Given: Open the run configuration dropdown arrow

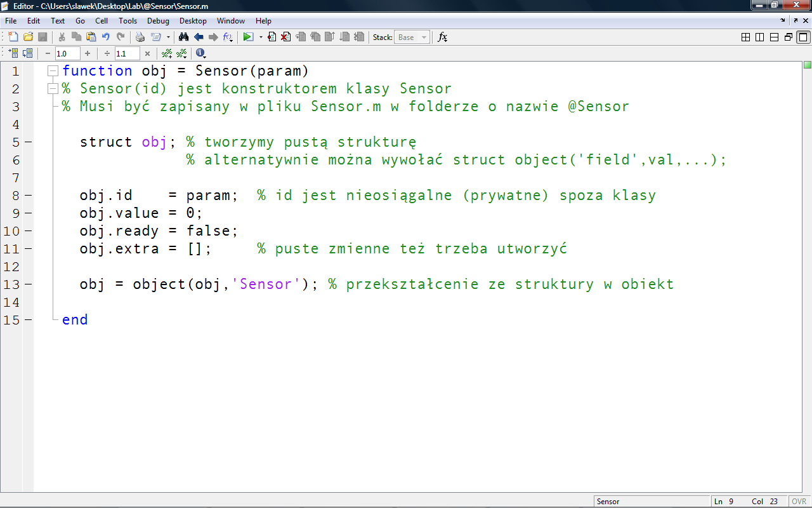Looking at the screenshot, I should (261, 37).
